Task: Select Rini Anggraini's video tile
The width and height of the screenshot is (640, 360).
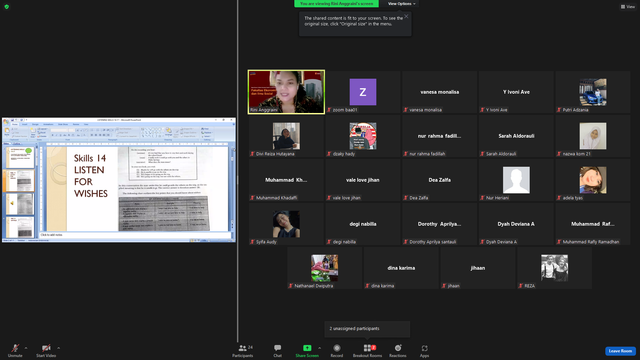Action: (x=286, y=92)
